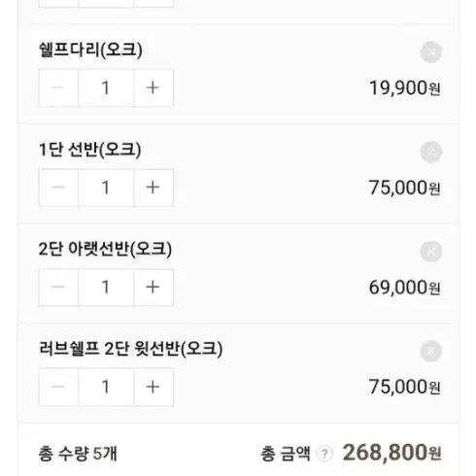Increase quantity of 러브쉘프 2단 윗선반(오크)
This screenshot has width=476, height=476.
pos(153,387)
